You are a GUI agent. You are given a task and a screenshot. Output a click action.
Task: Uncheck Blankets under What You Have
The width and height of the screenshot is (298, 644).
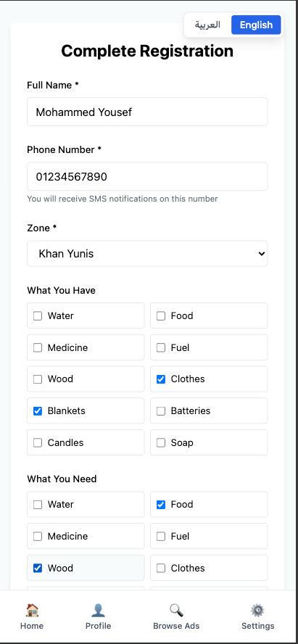38,410
